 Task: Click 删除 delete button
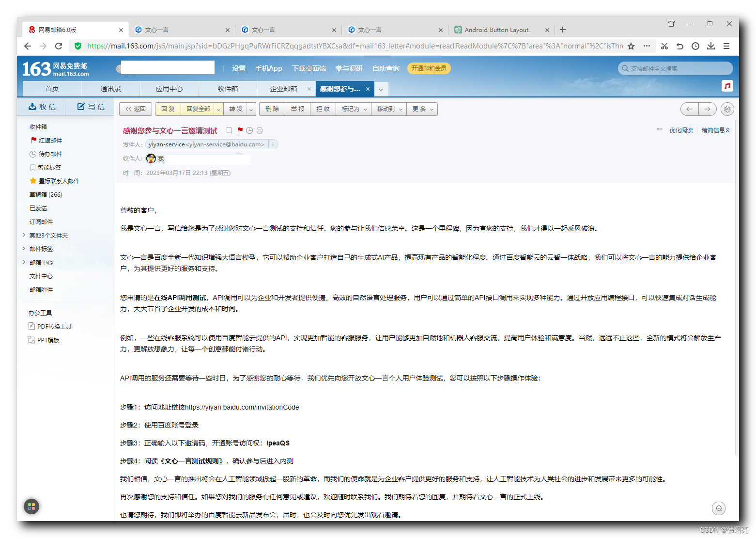coord(272,109)
